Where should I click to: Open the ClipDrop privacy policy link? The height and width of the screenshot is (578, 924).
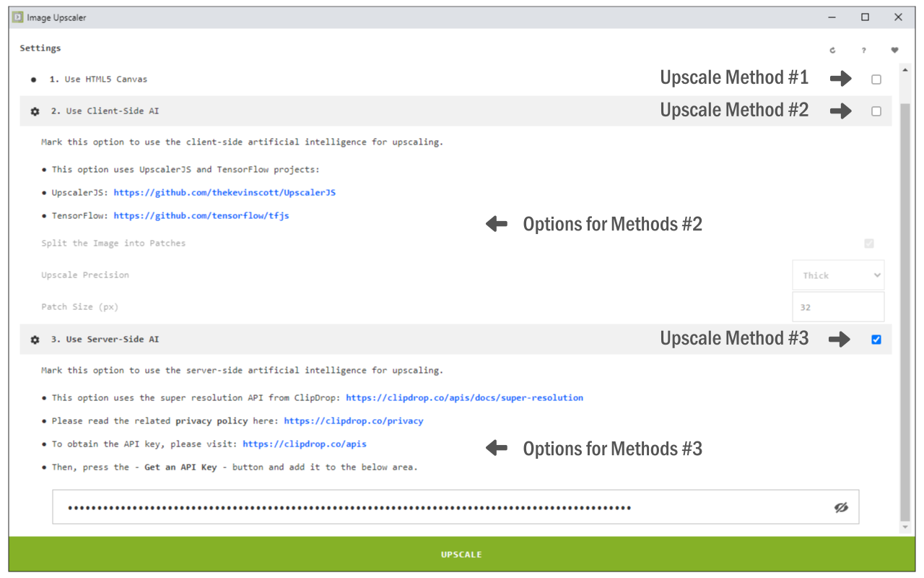pos(354,421)
